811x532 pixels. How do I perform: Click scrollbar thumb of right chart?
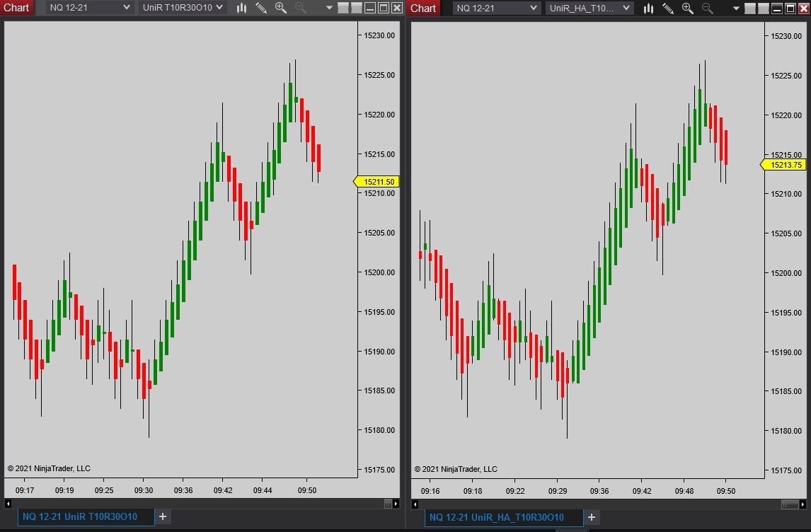tap(789, 504)
